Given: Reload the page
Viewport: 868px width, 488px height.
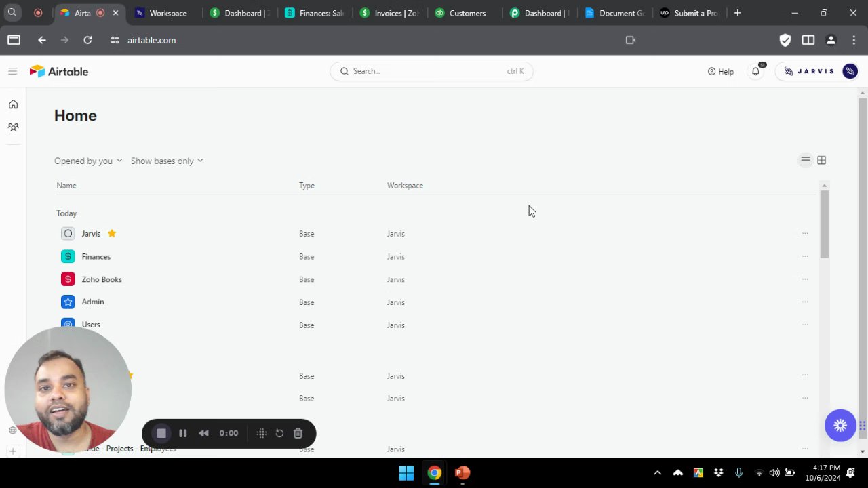Looking at the screenshot, I should pyautogui.click(x=87, y=40).
